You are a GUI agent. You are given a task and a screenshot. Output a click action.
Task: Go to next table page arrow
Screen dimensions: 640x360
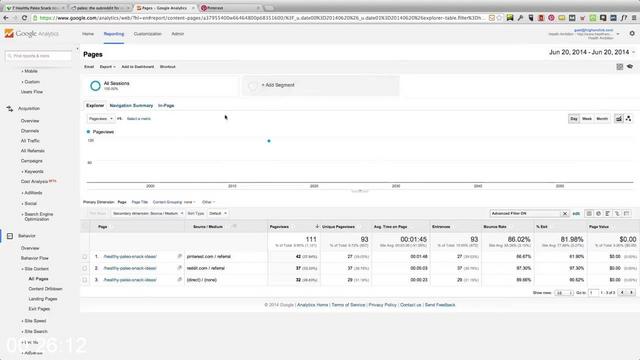(x=631, y=293)
